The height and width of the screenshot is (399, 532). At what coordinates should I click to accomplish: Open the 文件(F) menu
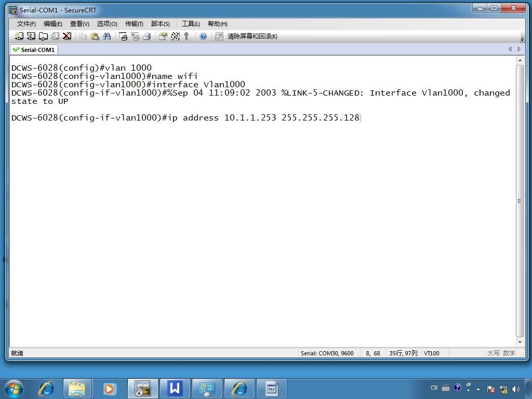[x=26, y=24]
